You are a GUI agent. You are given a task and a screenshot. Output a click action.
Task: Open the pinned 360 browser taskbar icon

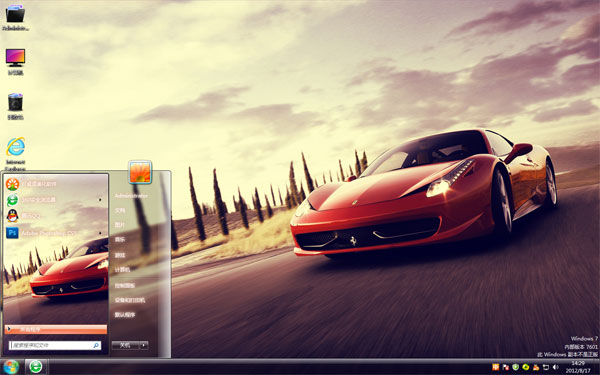[x=36, y=367]
